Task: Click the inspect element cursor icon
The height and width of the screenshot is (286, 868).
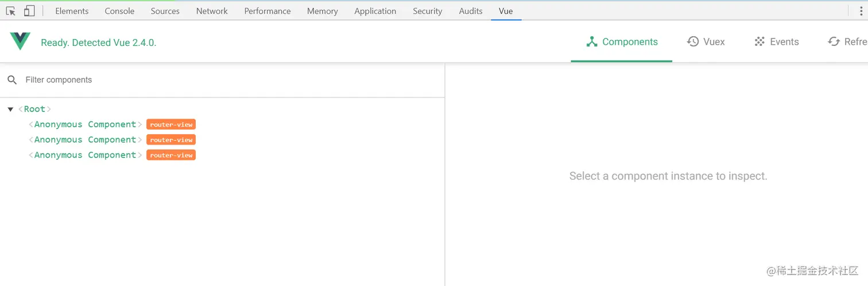Action: click(11, 11)
